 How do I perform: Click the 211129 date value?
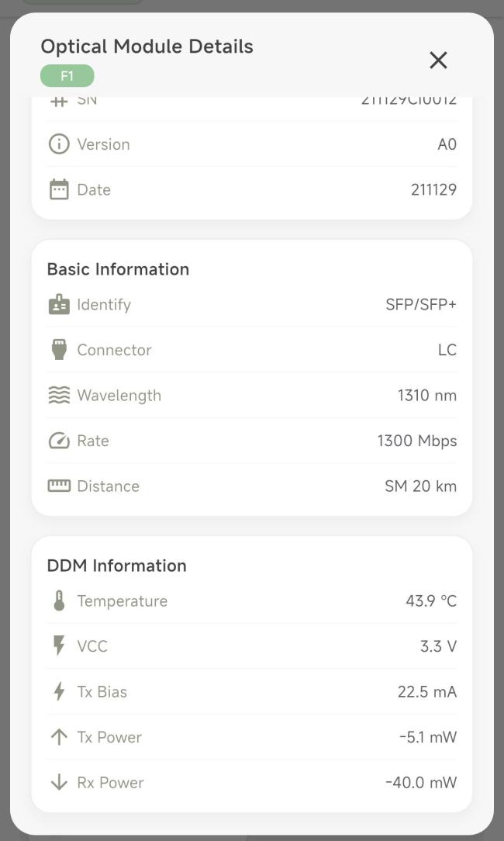(433, 189)
